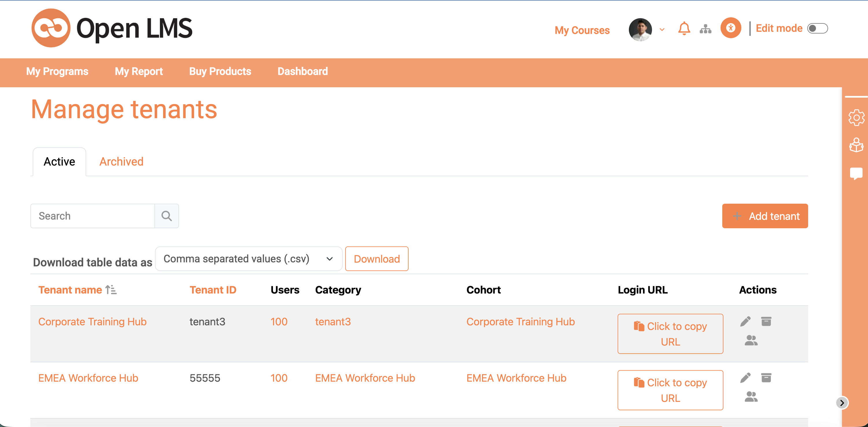Expand the user menu chevron
The height and width of the screenshot is (427, 868).
[662, 30]
